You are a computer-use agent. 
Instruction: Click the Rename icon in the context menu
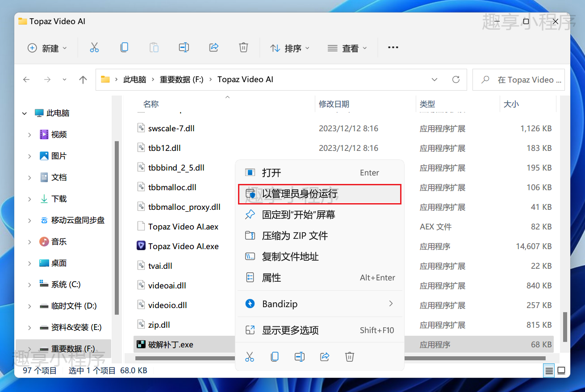[300, 356]
